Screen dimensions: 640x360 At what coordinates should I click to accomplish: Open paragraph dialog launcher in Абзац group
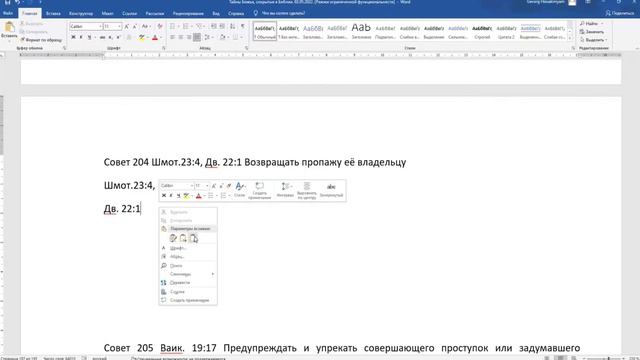pos(247,48)
